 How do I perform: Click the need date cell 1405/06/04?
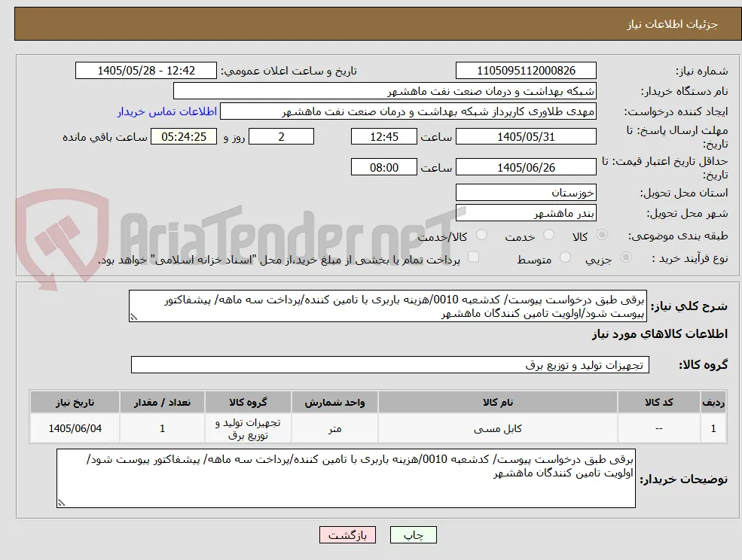point(75,428)
